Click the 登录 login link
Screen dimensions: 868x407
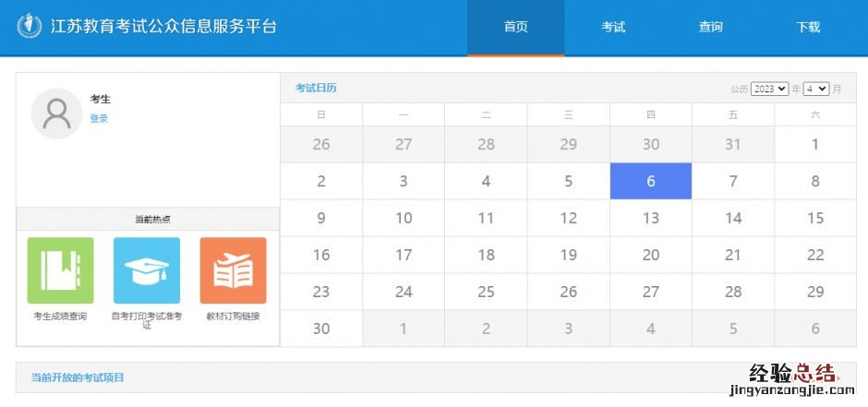tap(99, 119)
